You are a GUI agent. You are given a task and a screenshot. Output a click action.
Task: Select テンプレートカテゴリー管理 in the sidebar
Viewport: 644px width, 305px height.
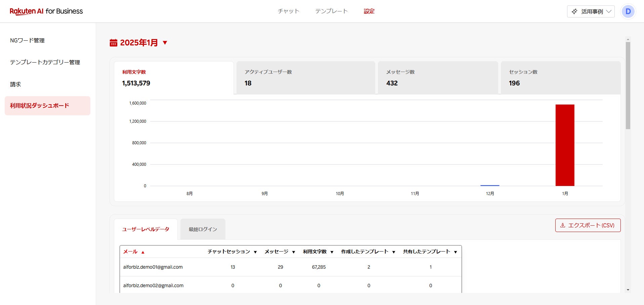pyautogui.click(x=45, y=62)
